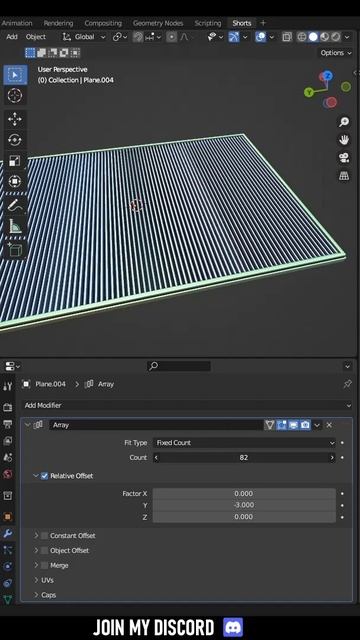Image resolution: width=360 pixels, height=640 pixels.
Task: Collapse the Relative Offset section arrow
Action: pyautogui.click(x=36, y=476)
